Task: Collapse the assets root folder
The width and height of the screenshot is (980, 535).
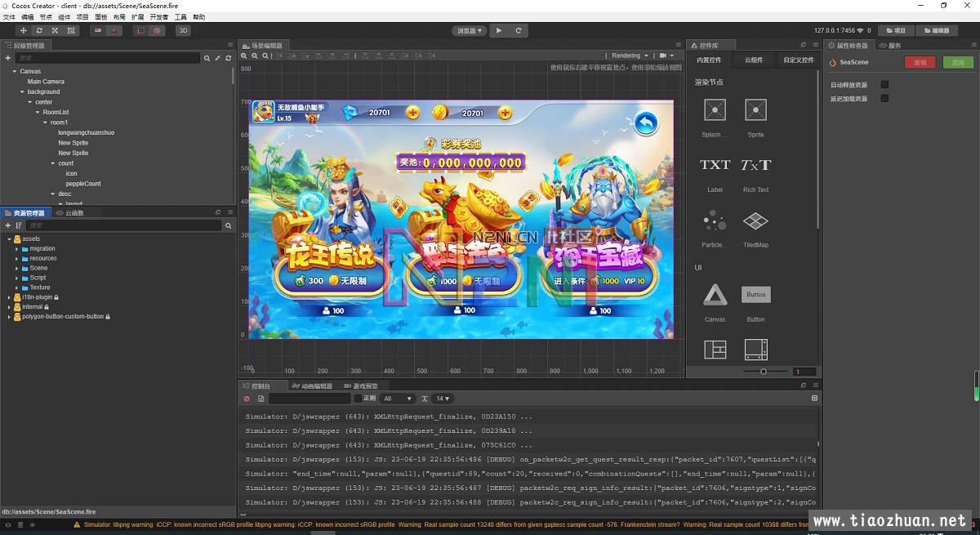Action: pos(9,239)
